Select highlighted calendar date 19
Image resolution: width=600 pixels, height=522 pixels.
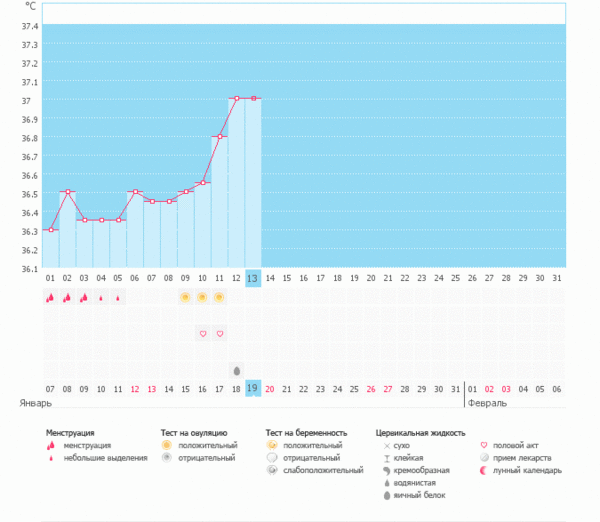pos(253,388)
